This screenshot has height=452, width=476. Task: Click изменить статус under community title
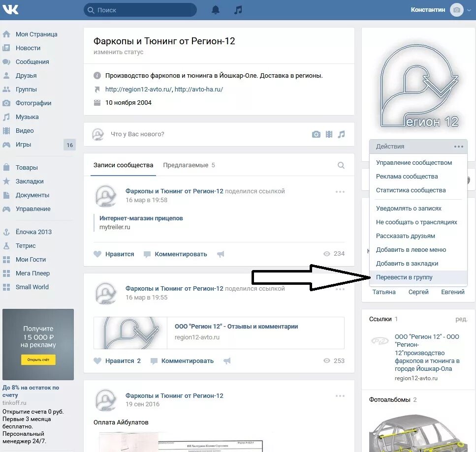[x=119, y=52]
